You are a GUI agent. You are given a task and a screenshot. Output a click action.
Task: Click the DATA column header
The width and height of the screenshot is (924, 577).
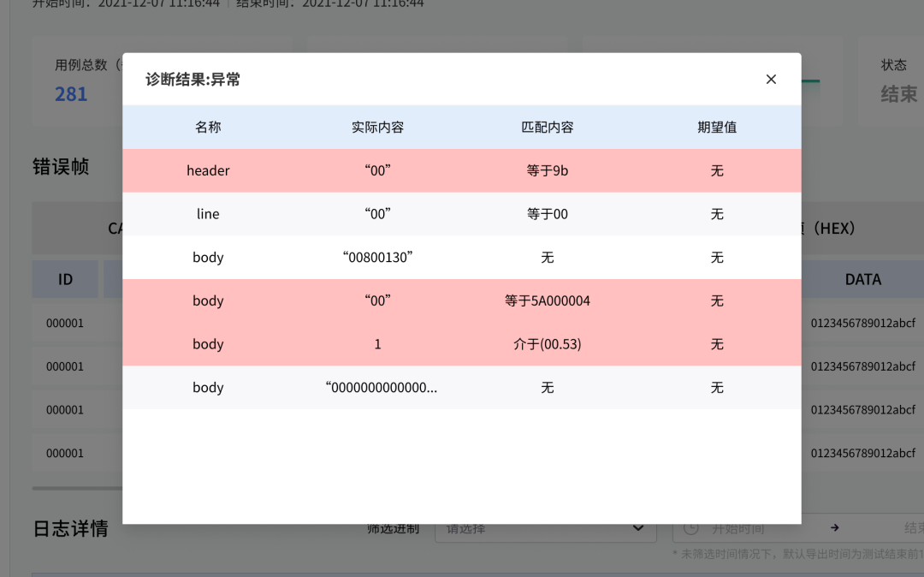pos(862,280)
